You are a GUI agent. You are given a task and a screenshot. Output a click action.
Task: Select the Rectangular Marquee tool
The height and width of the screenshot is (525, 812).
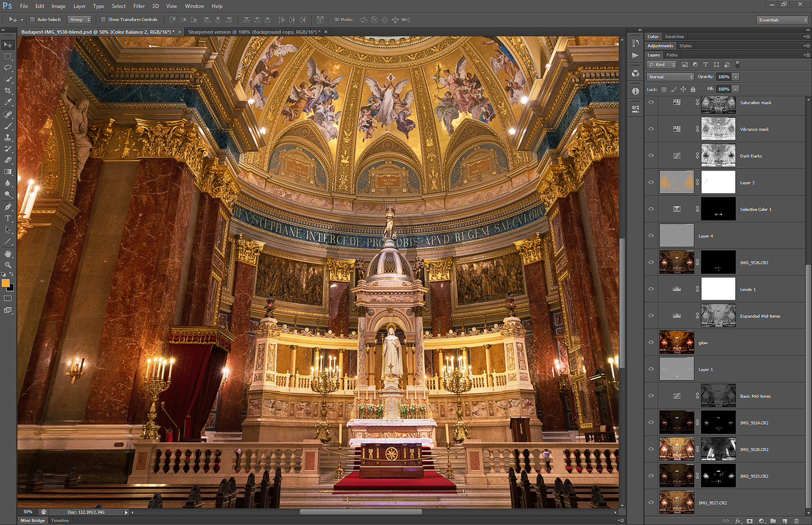coord(8,57)
